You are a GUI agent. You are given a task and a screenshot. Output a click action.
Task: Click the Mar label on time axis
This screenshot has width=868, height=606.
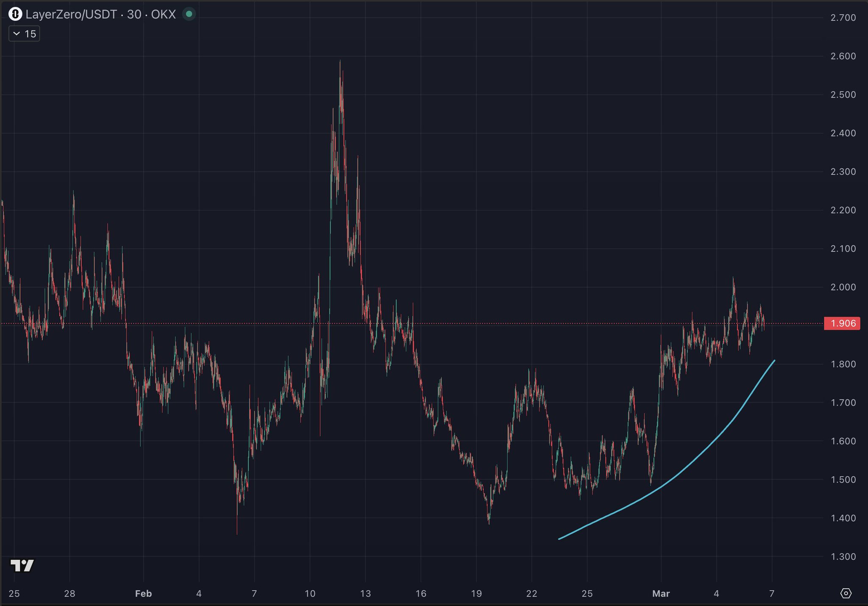[661, 593]
